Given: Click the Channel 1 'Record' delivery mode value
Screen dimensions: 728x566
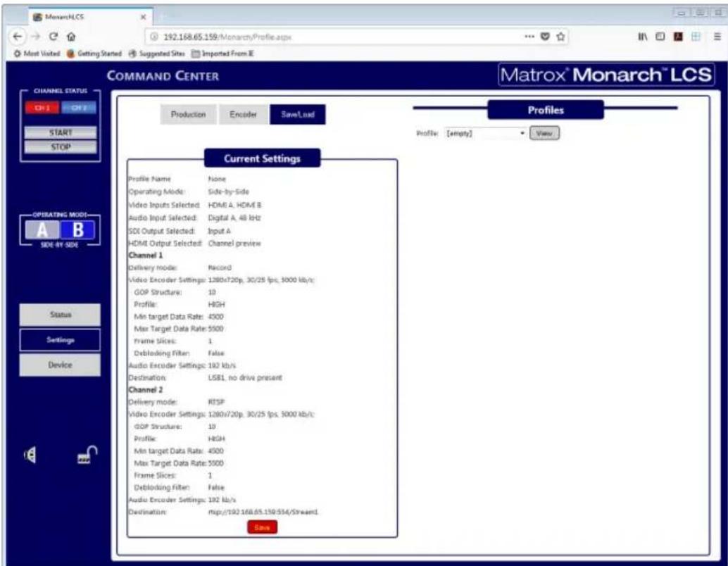Looking at the screenshot, I should (x=220, y=268).
